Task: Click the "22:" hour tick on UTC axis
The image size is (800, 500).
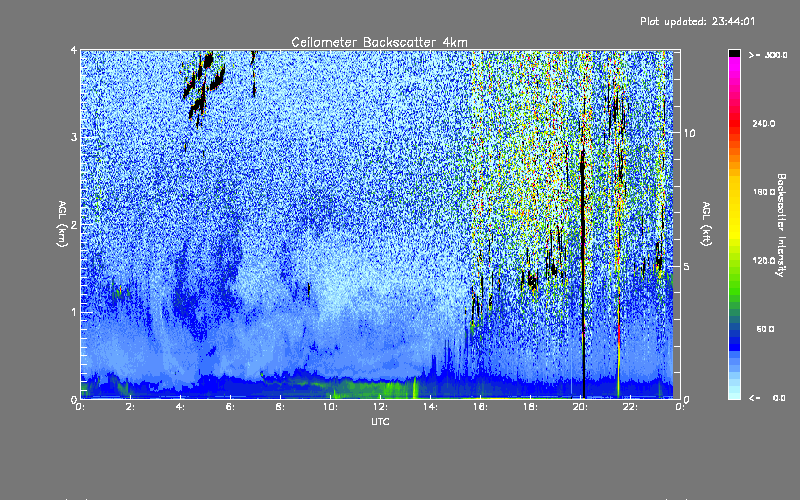Action: [630, 407]
